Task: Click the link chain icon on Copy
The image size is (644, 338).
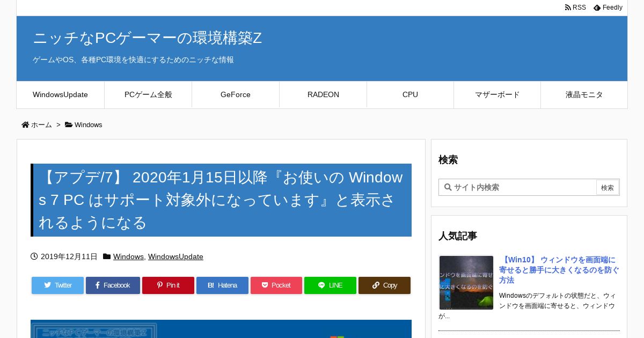Action: click(x=376, y=285)
